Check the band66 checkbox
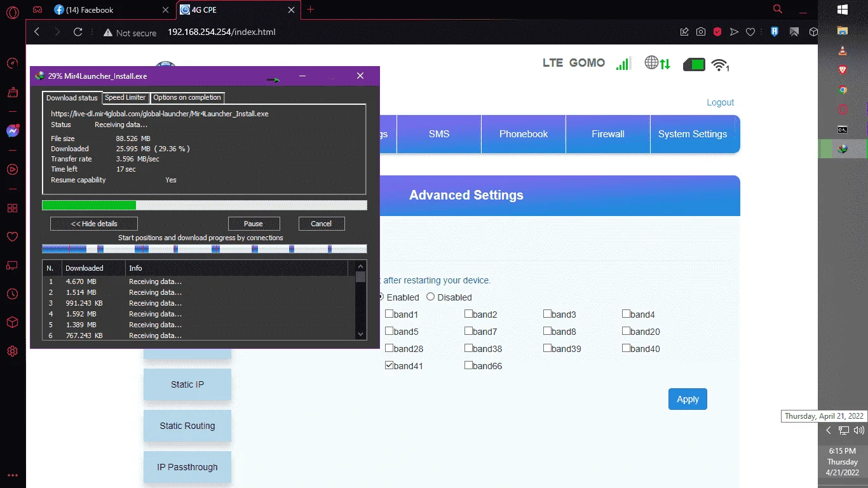This screenshot has height=488, width=868. 468,365
